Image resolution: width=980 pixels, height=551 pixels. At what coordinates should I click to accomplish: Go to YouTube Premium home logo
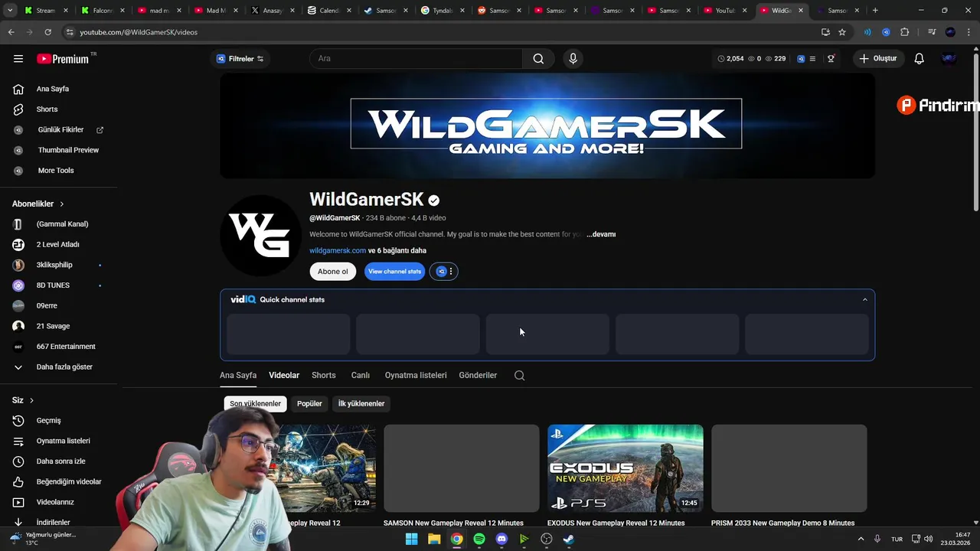tap(63, 59)
